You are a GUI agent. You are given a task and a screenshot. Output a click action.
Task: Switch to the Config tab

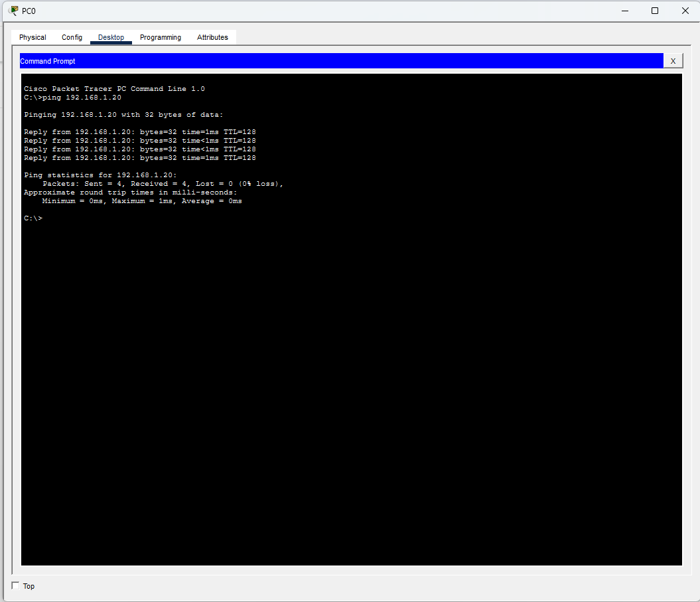coord(72,38)
